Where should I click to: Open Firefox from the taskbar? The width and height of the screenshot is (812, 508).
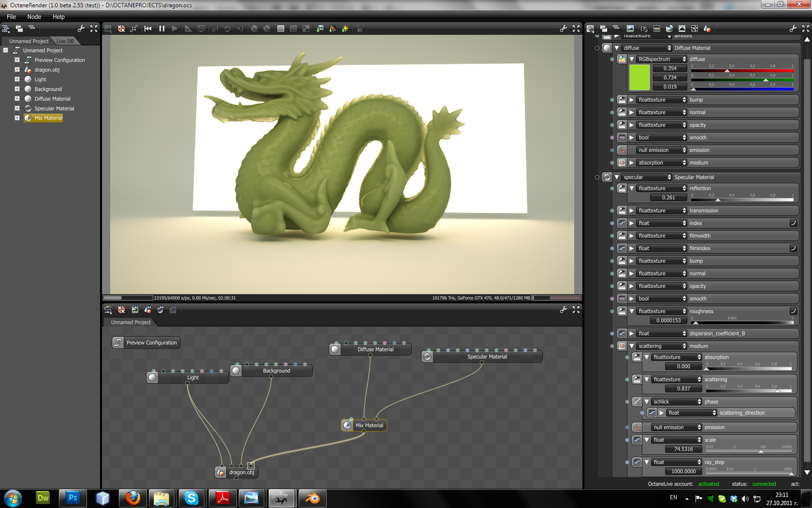pyautogui.click(x=132, y=498)
